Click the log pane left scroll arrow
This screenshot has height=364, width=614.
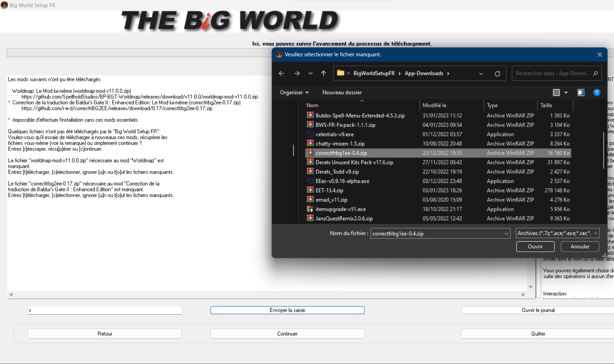pyautogui.click(x=11, y=294)
